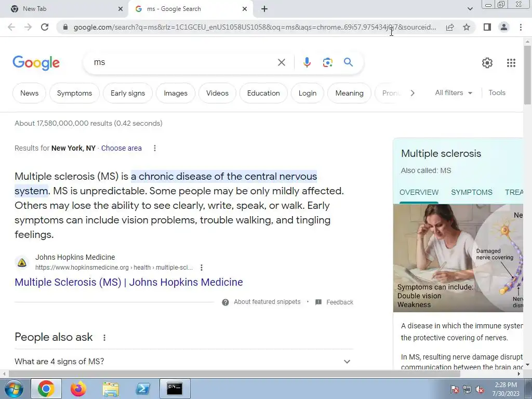Screen dimensions: 532x399
Task: Open the Windows Start menu
Action: 14,389
